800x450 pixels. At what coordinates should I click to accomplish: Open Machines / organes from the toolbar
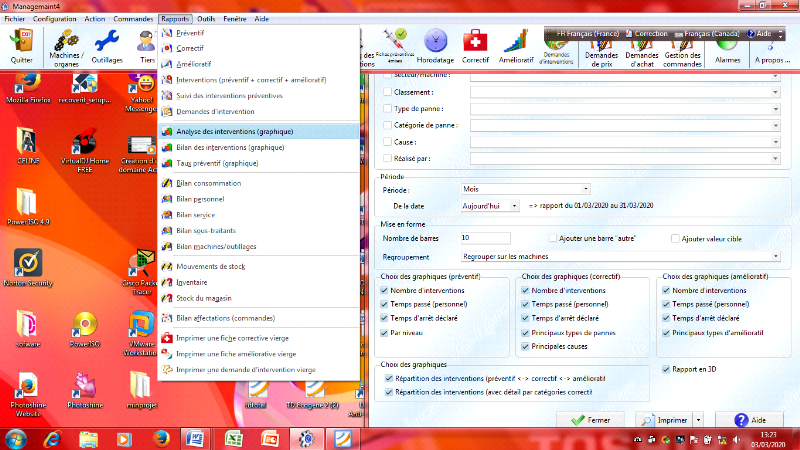pyautogui.click(x=68, y=45)
